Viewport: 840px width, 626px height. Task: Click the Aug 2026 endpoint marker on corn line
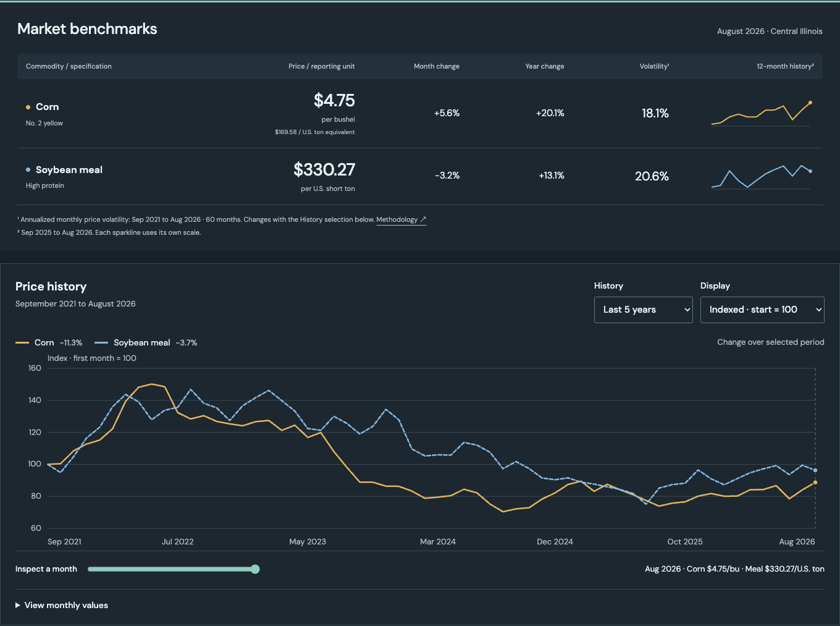[x=815, y=483]
